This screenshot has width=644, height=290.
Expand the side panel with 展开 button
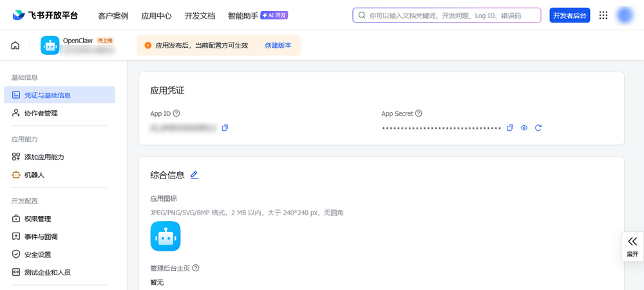[x=632, y=247]
